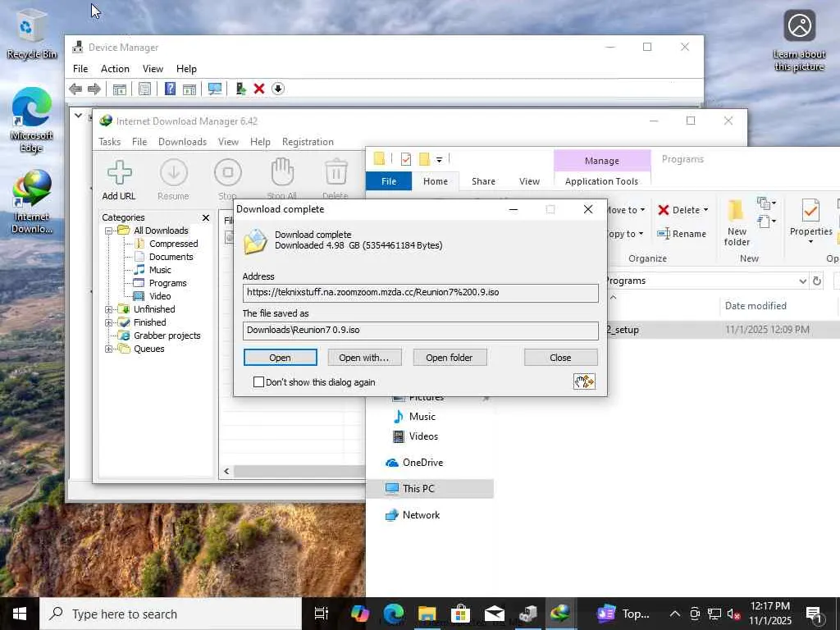Select Microsoft Edge desktop shortcut
The width and height of the screenshot is (840, 630).
(31, 120)
